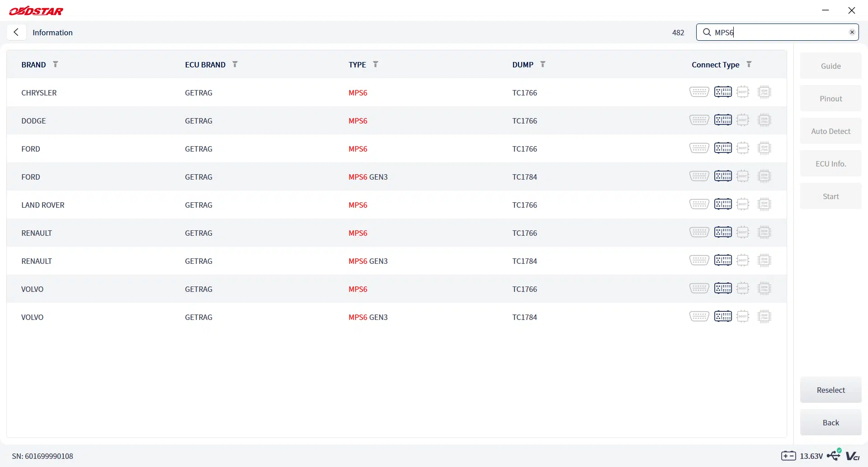Run Auto Detect

click(x=830, y=131)
